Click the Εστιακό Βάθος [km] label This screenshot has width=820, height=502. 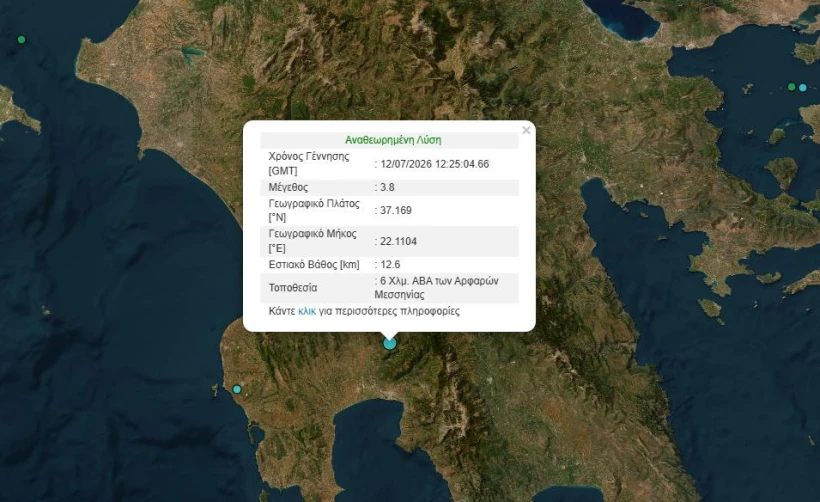314,265
